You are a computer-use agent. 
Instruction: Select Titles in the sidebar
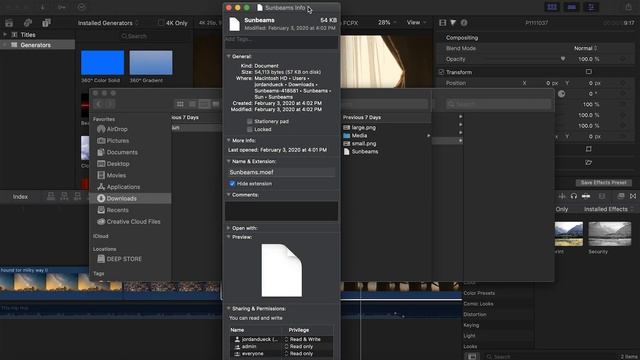(28, 35)
